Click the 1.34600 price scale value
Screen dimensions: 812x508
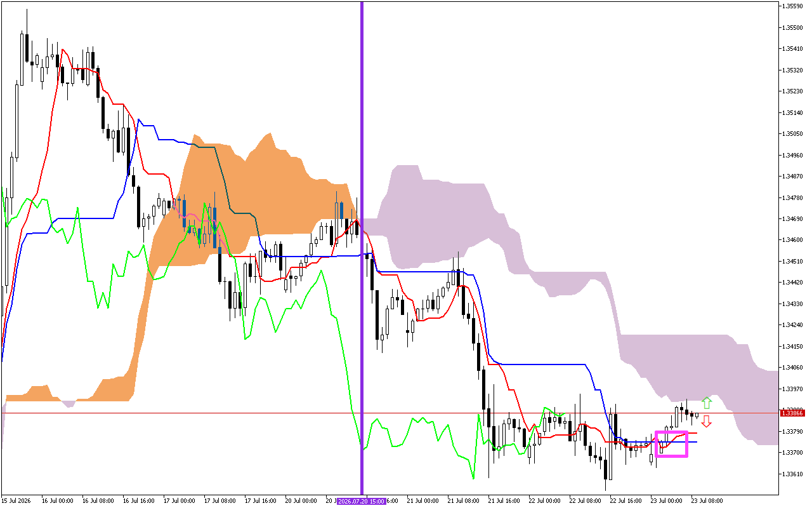pyautogui.click(x=794, y=240)
